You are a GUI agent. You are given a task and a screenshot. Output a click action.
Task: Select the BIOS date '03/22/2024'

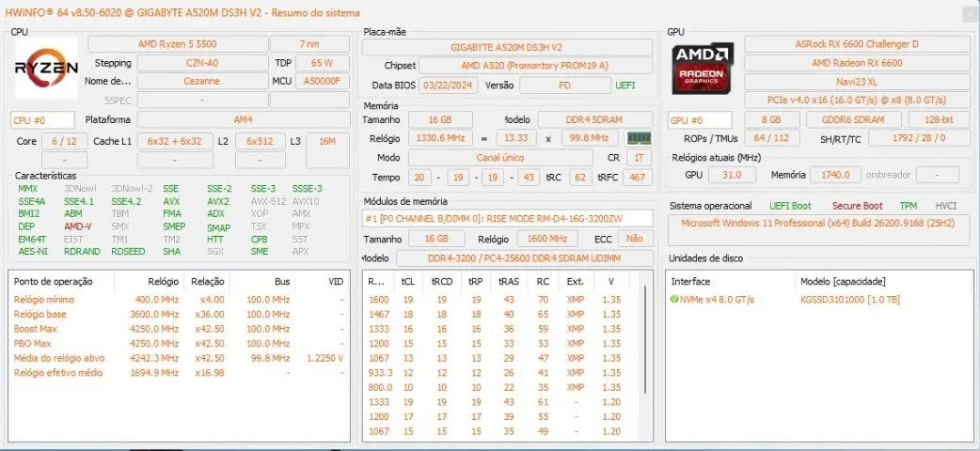449,86
